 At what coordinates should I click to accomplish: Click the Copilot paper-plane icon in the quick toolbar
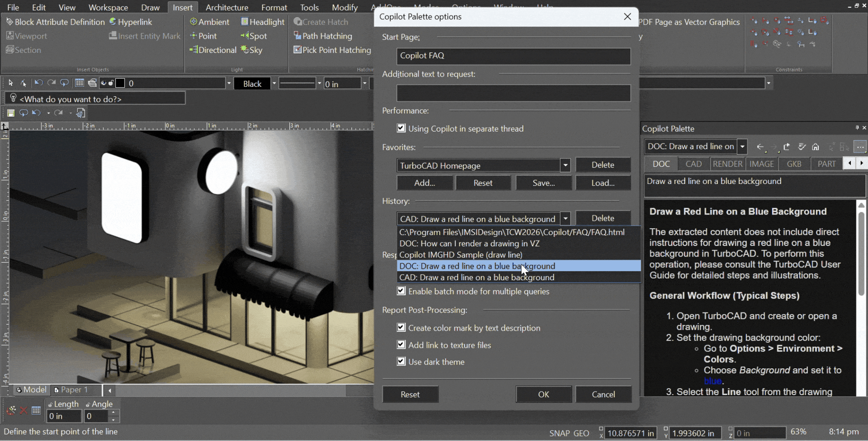(81, 113)
